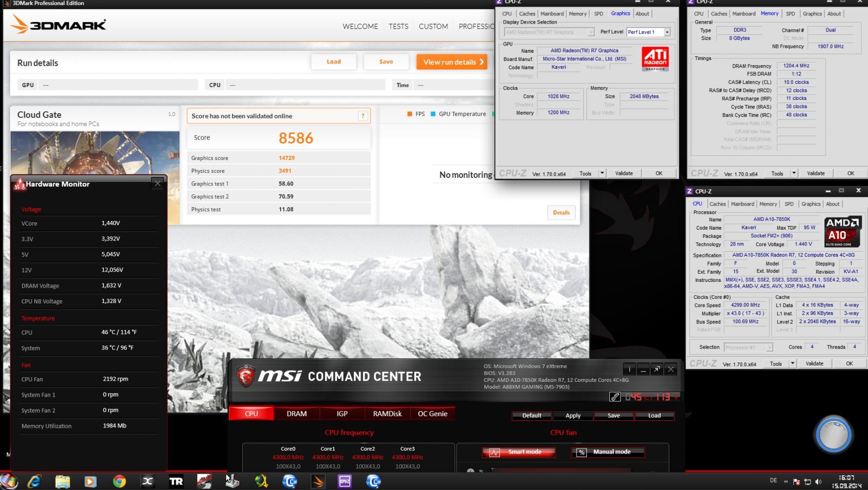Detach the MSI Command Center window button
Viewport: 868px width, 490px height.
(x=657, y=369)
